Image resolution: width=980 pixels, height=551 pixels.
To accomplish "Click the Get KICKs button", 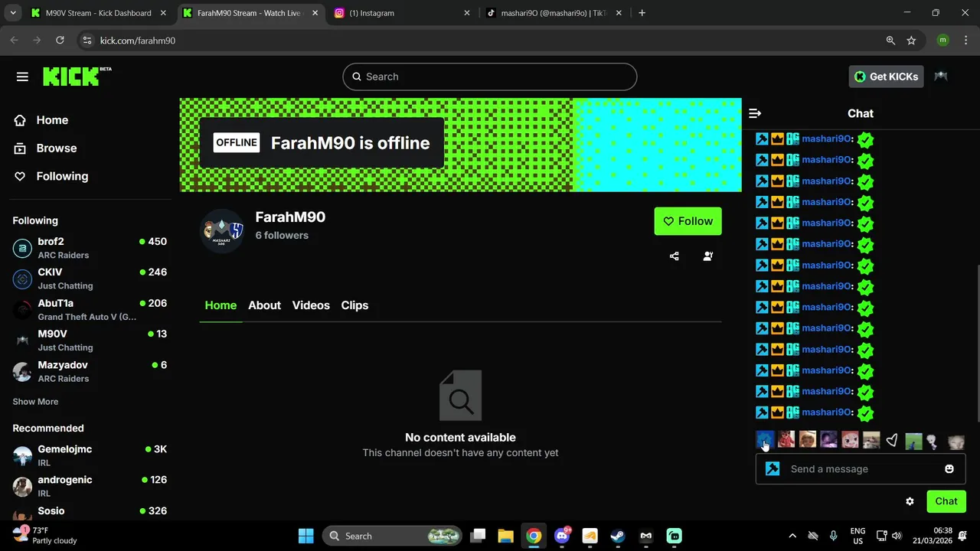I will 886,77.
